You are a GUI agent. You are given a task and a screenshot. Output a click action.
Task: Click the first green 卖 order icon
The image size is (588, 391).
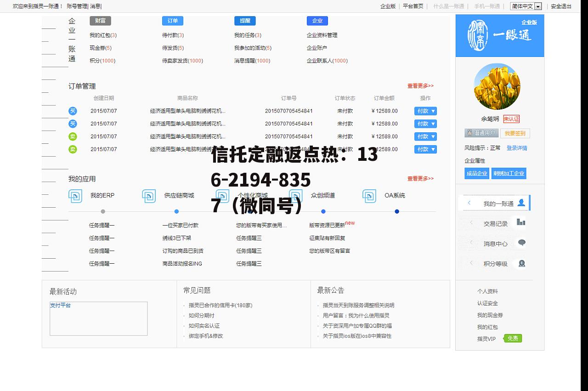(73, 136)
